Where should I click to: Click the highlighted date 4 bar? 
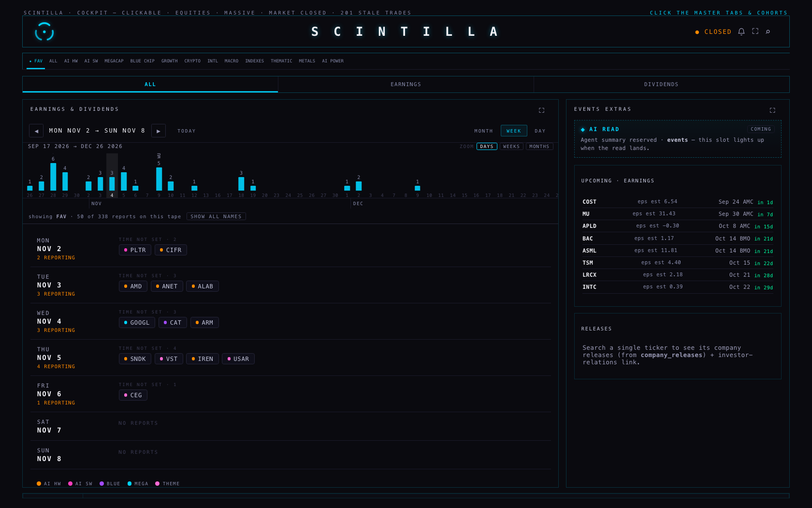coord(112,184)
